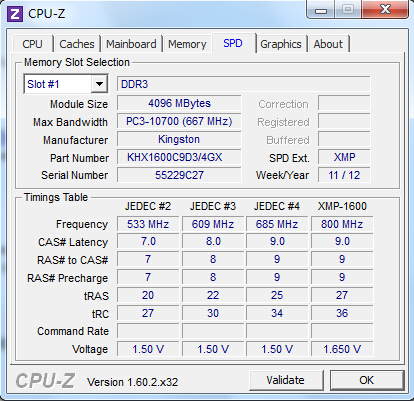Click the CAS# Latency 7.0 cell
Screen dimensions: 414x401
[x=148, y=241]
